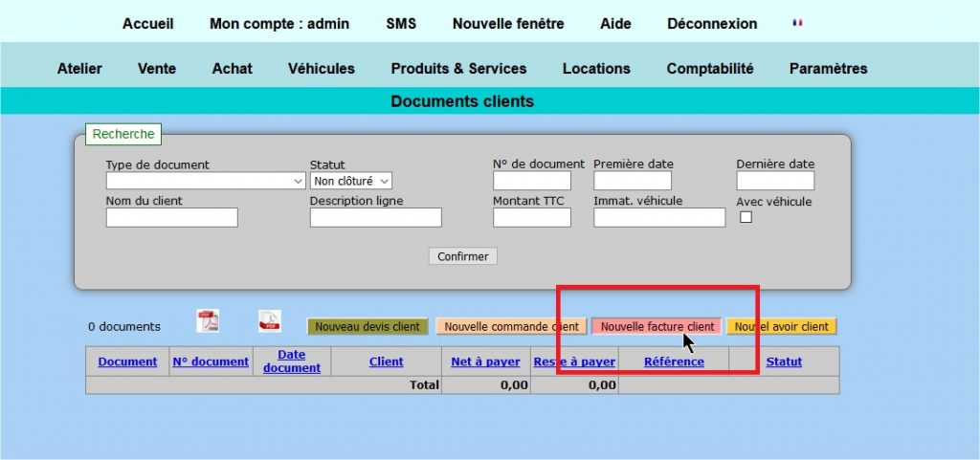
Task: Click the Nouvelle commande client button
Action: tap(511, 327)
